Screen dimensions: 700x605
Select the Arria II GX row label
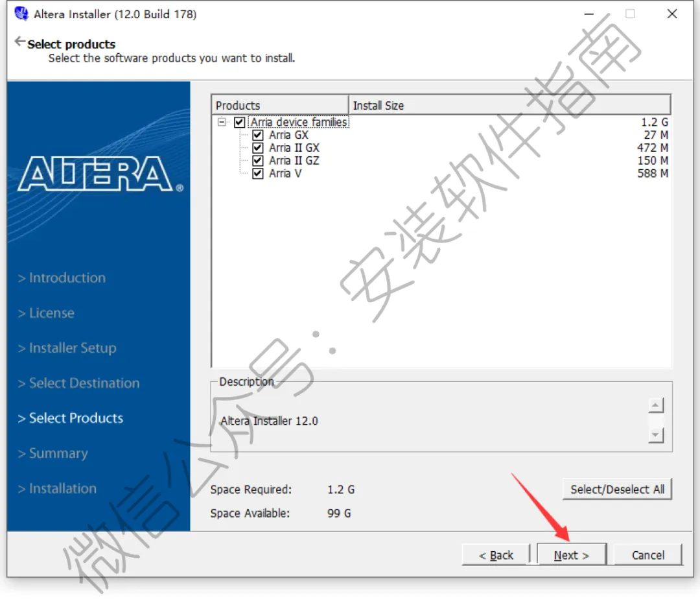(294, 148)
